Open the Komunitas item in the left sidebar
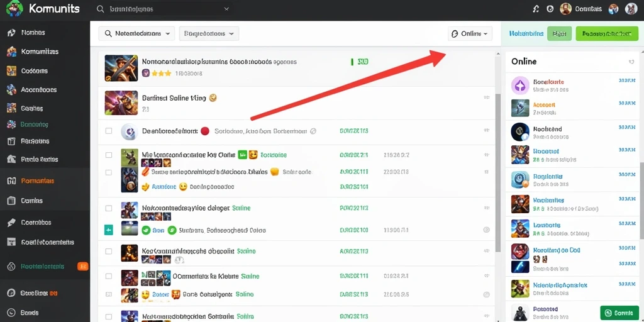This screenshot has width=644, height=322. (x=33, y=52)
